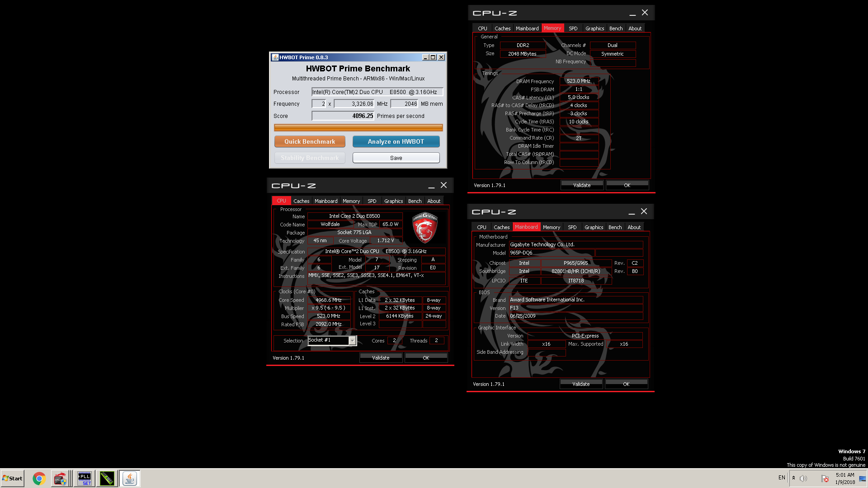
Task: Click the EN language indicator
Action: click(782, 478)
